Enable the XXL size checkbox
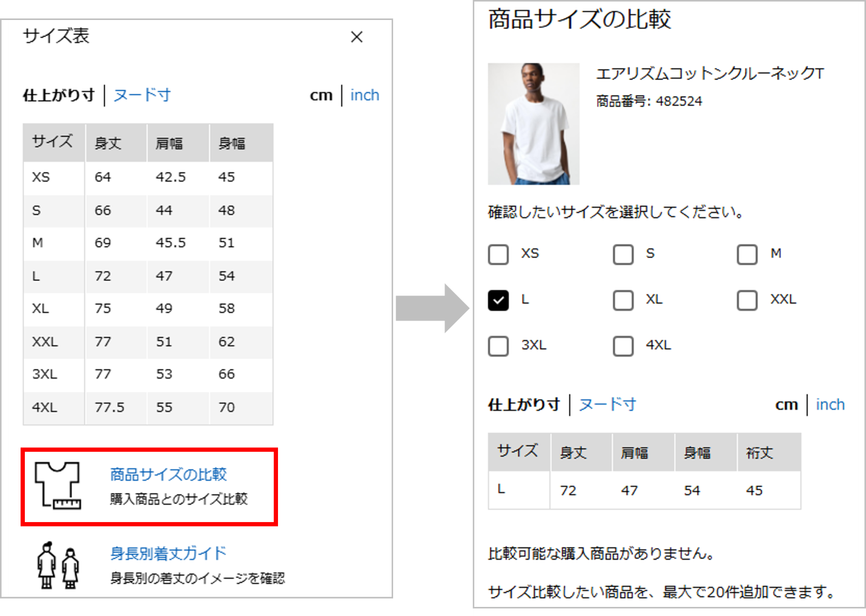 tap(747, 300)
